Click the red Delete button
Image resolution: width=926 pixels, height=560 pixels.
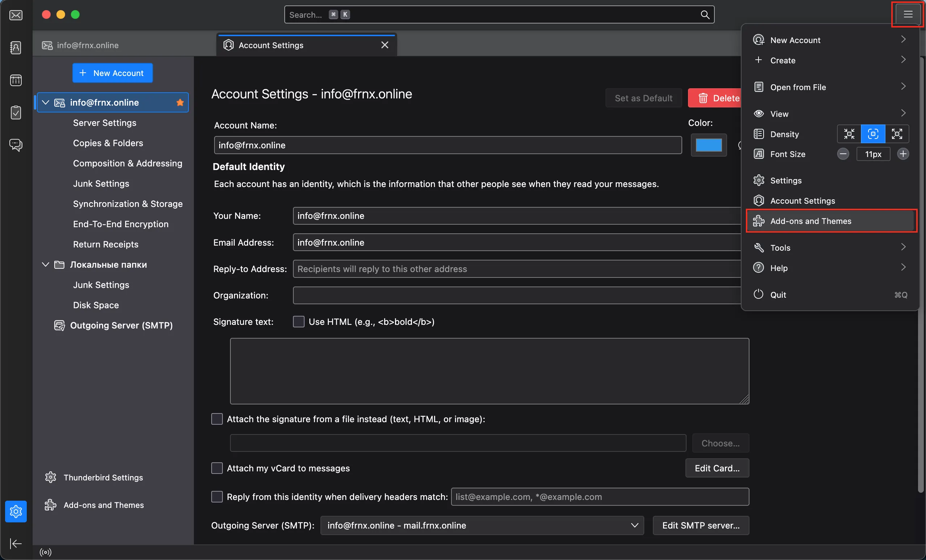point(715,98)
